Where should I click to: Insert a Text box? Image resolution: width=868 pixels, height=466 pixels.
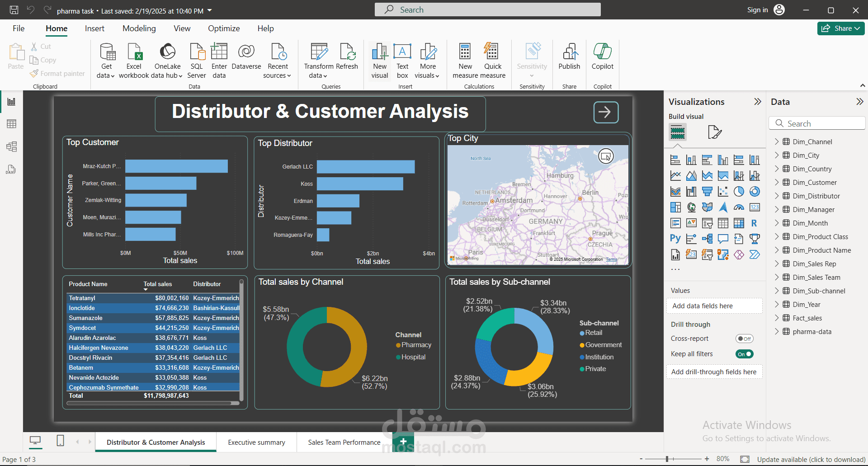(x=402, y=61)
